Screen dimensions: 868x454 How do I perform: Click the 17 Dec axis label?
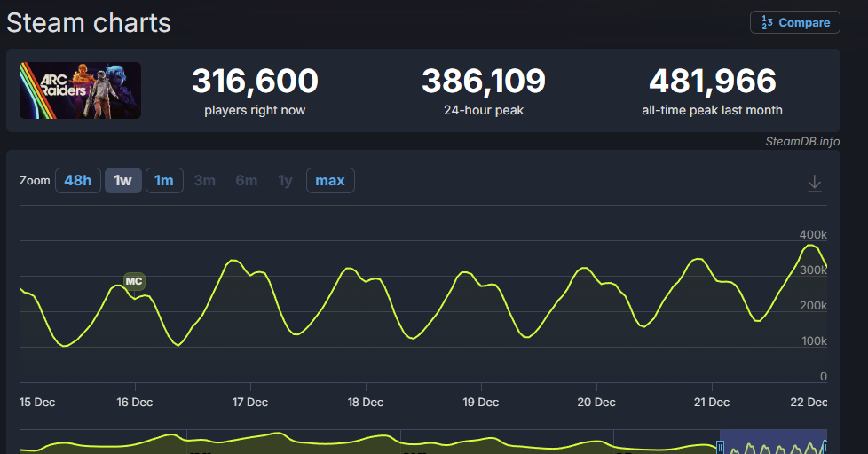(x=250, y=402)
